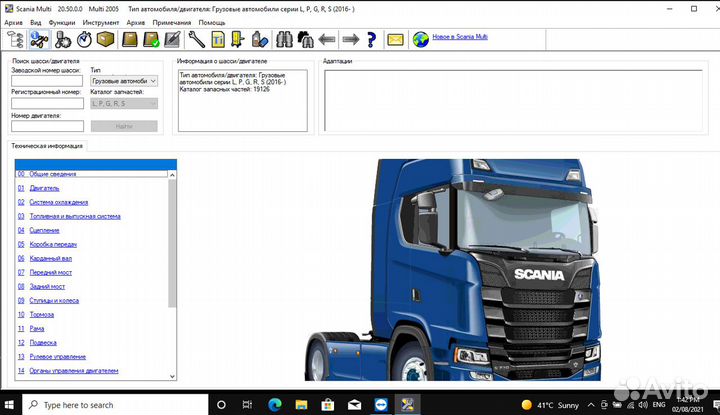Click the Windows Start button

click(9, 405)
